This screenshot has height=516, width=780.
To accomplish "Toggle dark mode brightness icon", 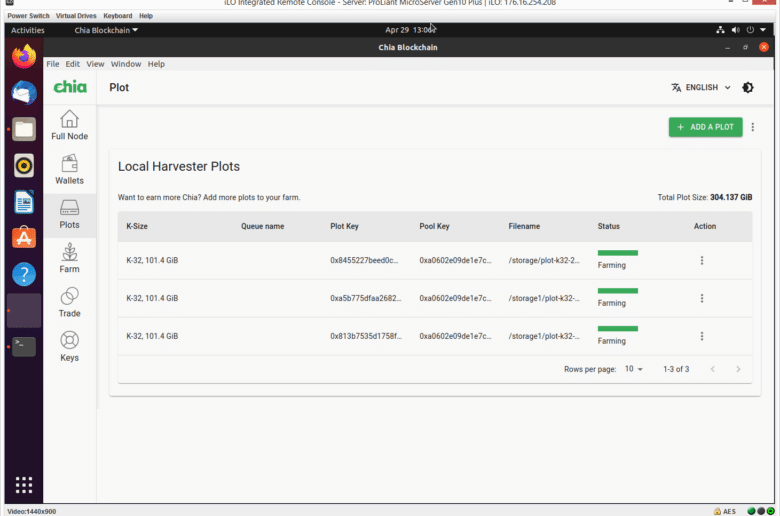I will (748, 88).
